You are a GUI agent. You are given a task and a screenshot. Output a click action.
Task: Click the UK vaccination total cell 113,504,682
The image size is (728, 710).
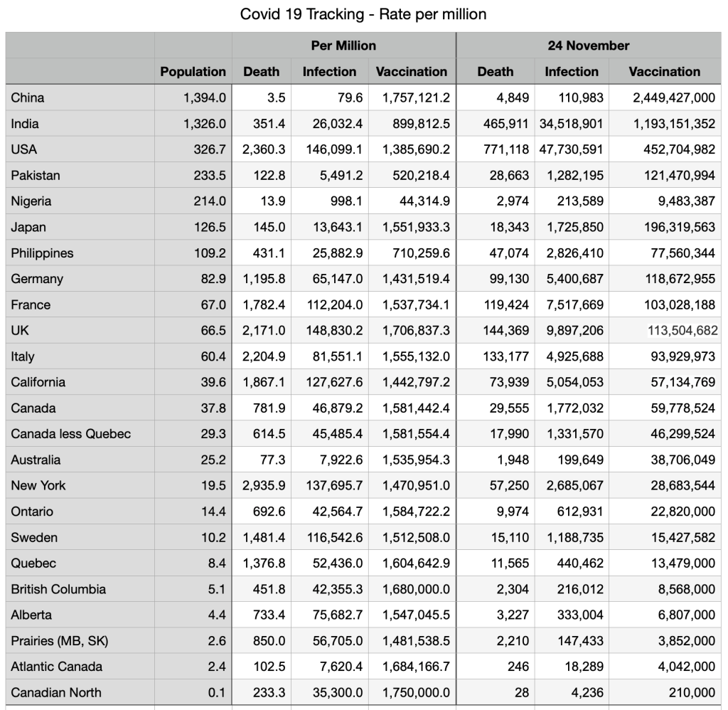coord(681,330)
